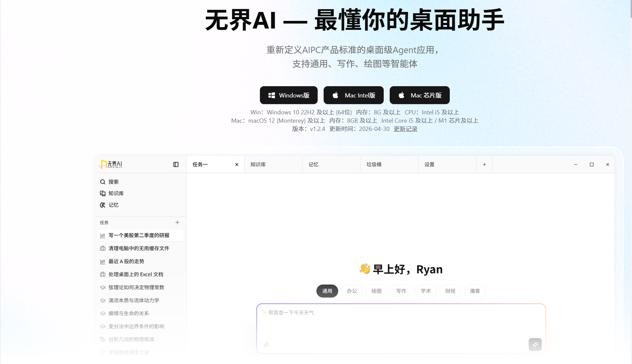Open task 最近 A 股的走势

tap(140, 261)
